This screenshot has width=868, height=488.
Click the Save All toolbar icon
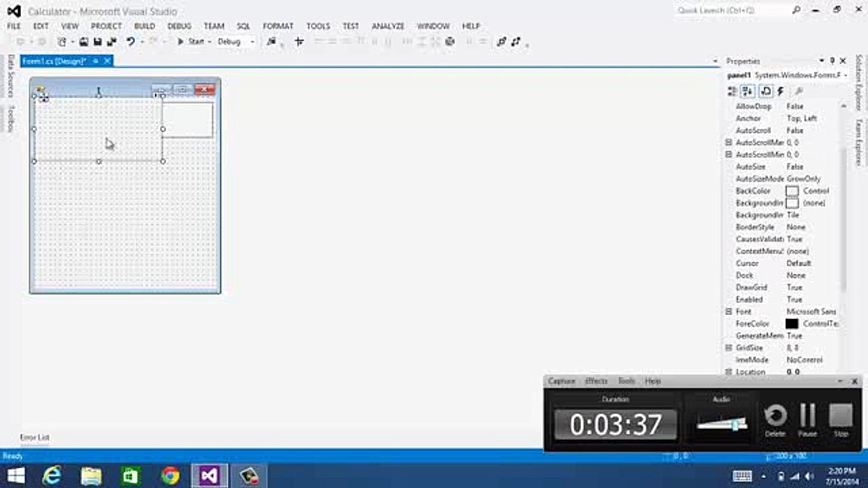pyautogui.click(x=111, y=41)
